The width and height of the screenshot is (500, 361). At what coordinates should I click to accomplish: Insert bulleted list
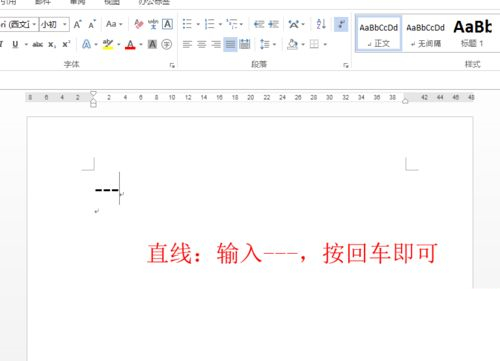point(187,24)
